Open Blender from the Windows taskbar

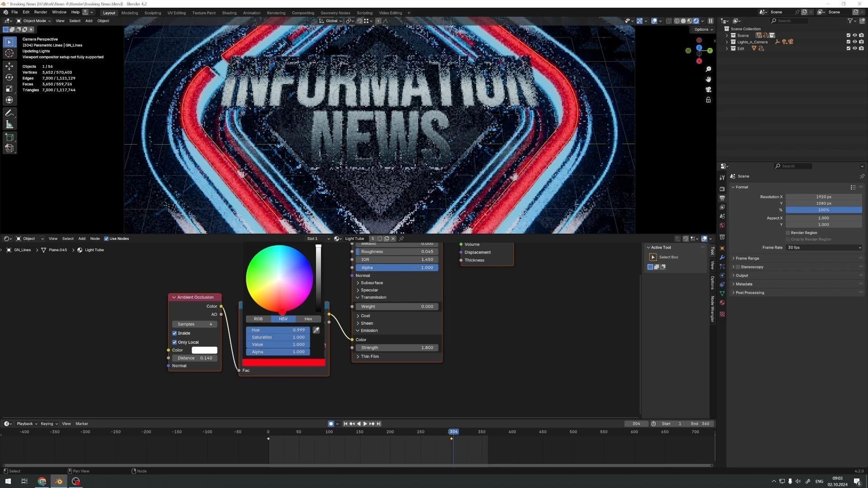[59, 481]
